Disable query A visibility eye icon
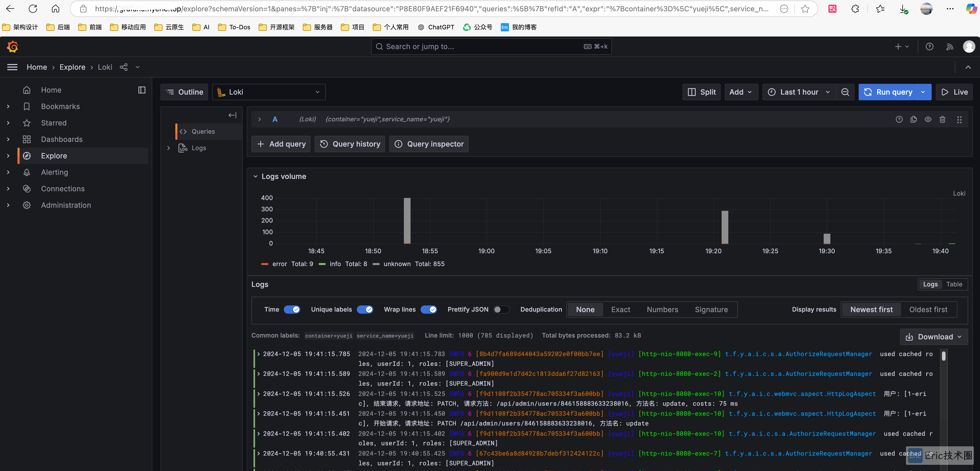This screenshot has height=471, width=980. (x=928, y=120)
